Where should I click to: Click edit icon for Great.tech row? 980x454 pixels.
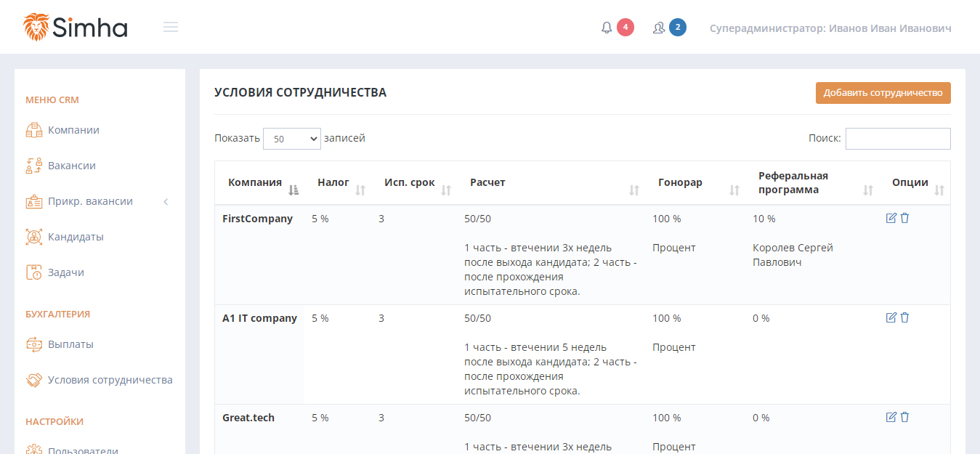point(891,417)
